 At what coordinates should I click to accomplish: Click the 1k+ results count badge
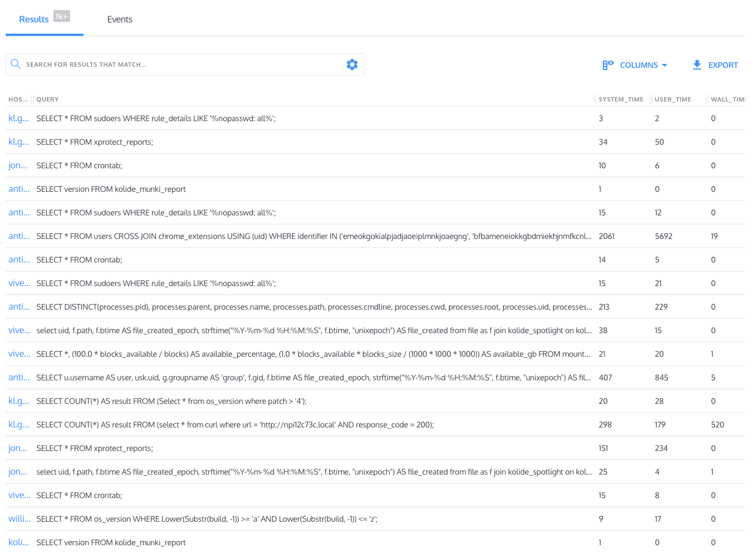[x=62, y=16]
